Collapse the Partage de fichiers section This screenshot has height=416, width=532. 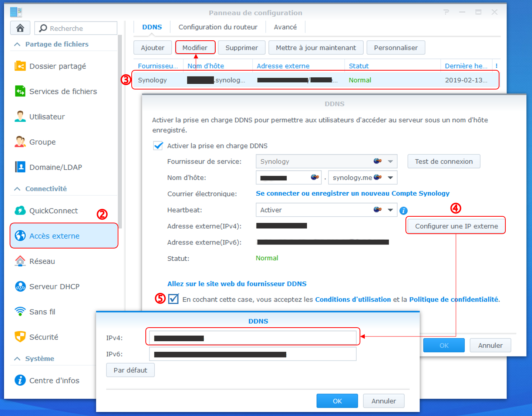[x=17, y=44]
